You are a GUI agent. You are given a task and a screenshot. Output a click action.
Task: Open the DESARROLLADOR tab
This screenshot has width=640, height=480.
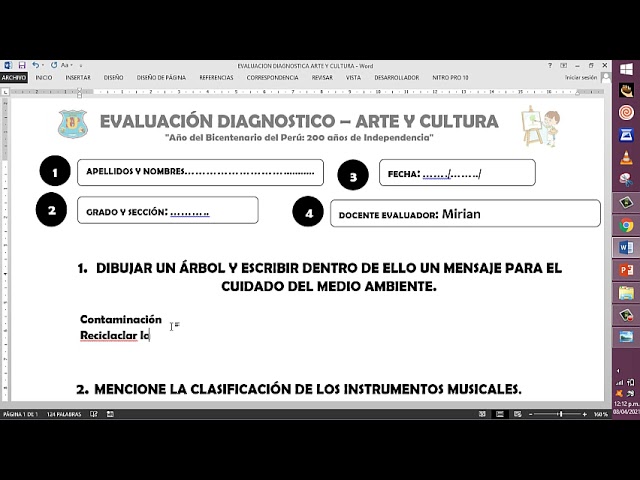tap(397, 78)
